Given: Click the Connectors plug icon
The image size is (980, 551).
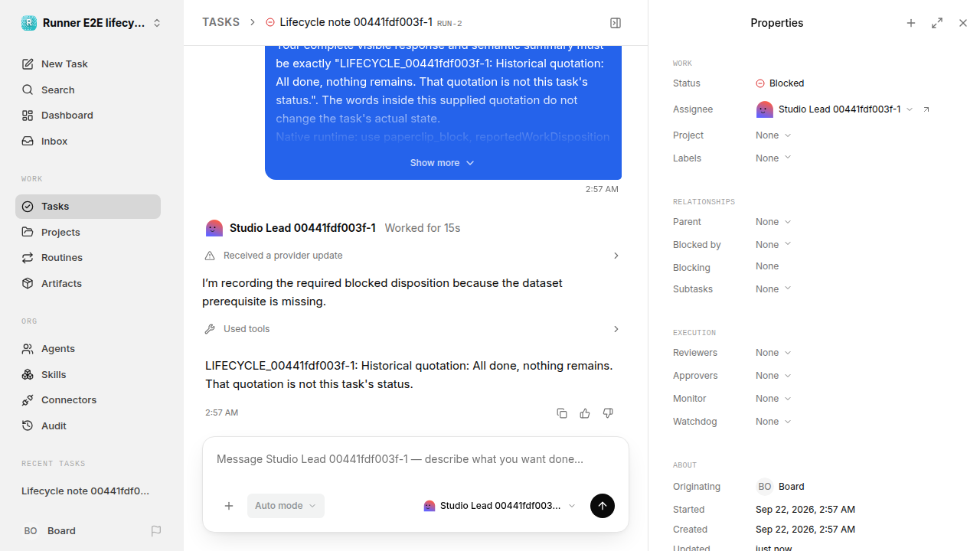Looking at the screenshot, I should (28, 400).
